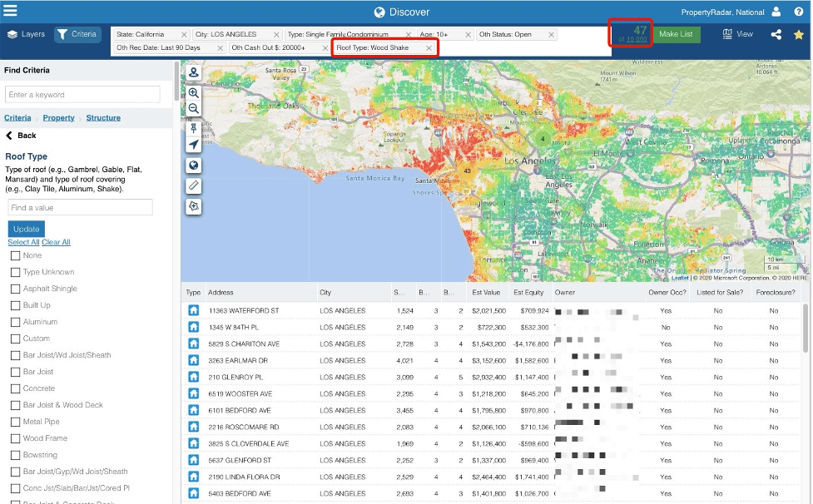The image size is (813, 504).
Task: Go Back in criteria panel
Action: pyautogui.click(x=21, y=136)
